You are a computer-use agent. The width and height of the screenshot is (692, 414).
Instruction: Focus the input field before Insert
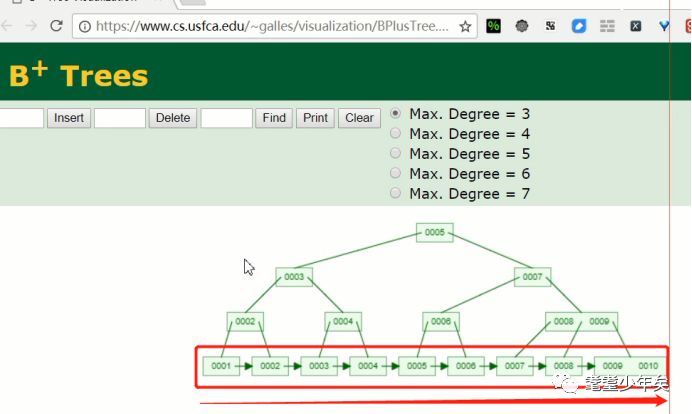tap(22, 118)
